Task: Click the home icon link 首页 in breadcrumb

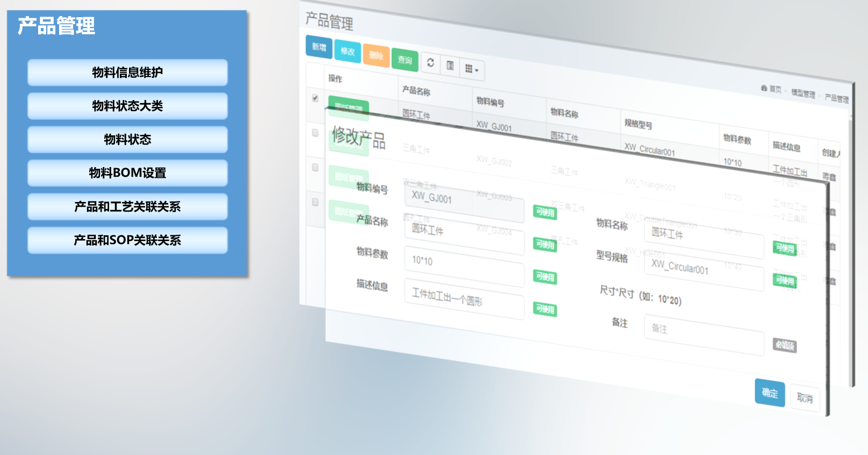Action: pos(771,89)
